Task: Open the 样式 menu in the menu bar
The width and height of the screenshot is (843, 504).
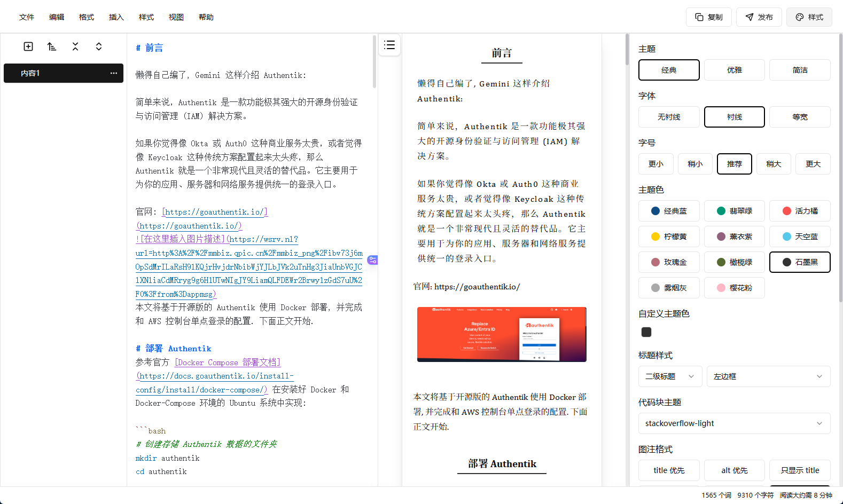Action: [146, 17]
